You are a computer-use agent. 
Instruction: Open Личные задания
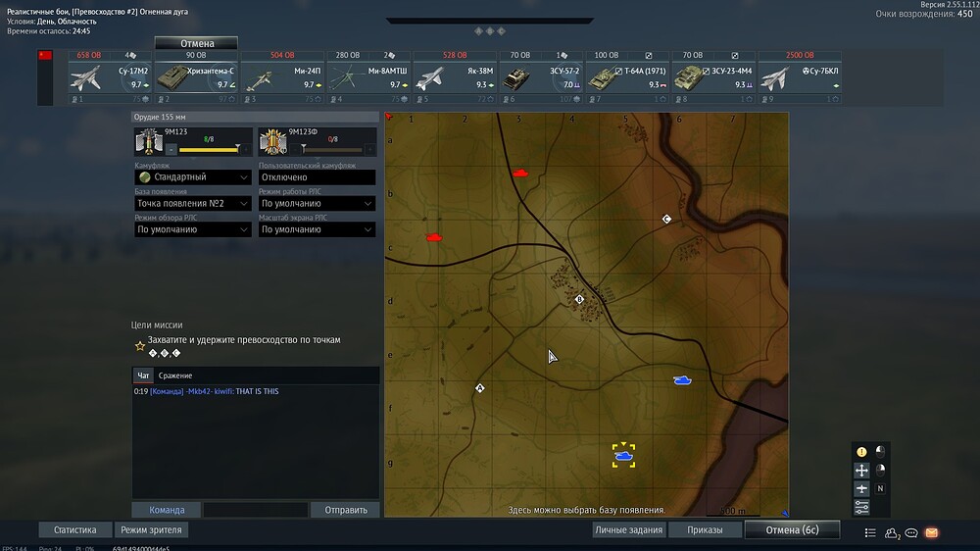pos(629,529)
